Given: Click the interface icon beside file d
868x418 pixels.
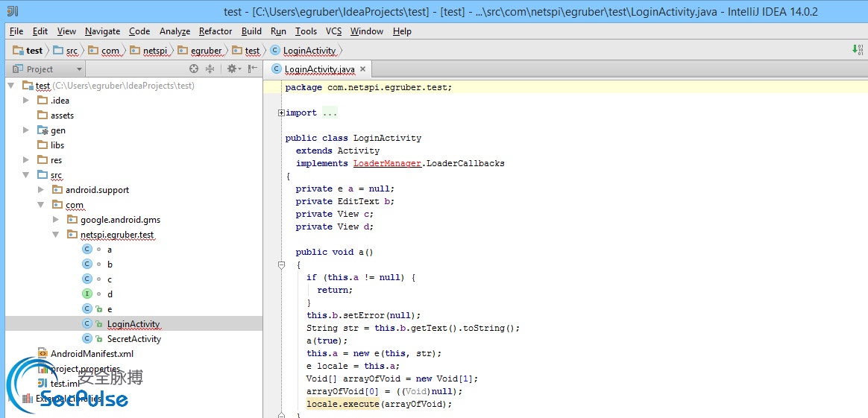Looking at the screenshot, I should 87,294.
